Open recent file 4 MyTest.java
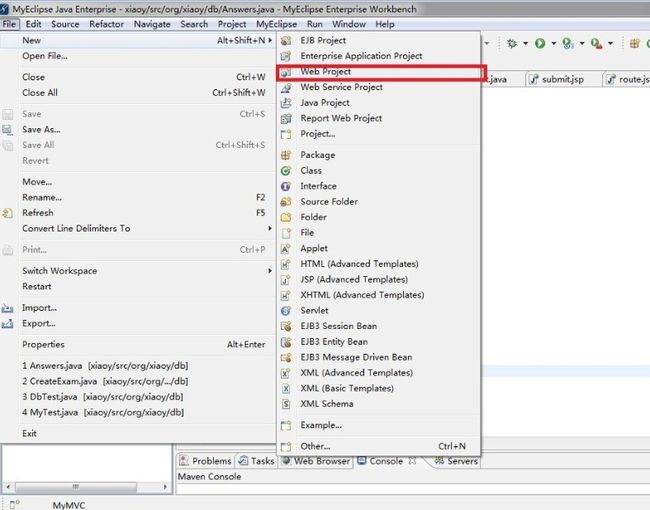Screen dimensions: 650x510 138,413
